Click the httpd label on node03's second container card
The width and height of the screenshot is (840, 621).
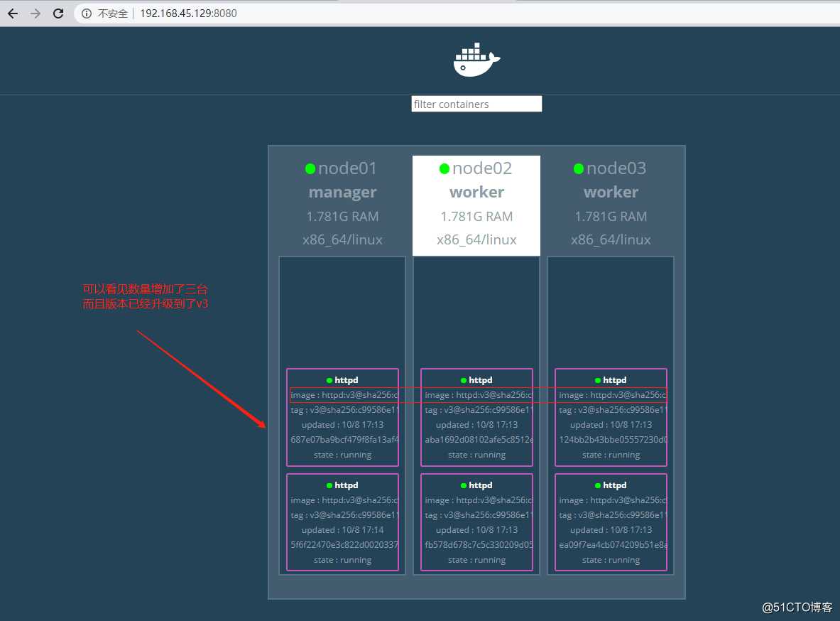[x=615, y=485]
